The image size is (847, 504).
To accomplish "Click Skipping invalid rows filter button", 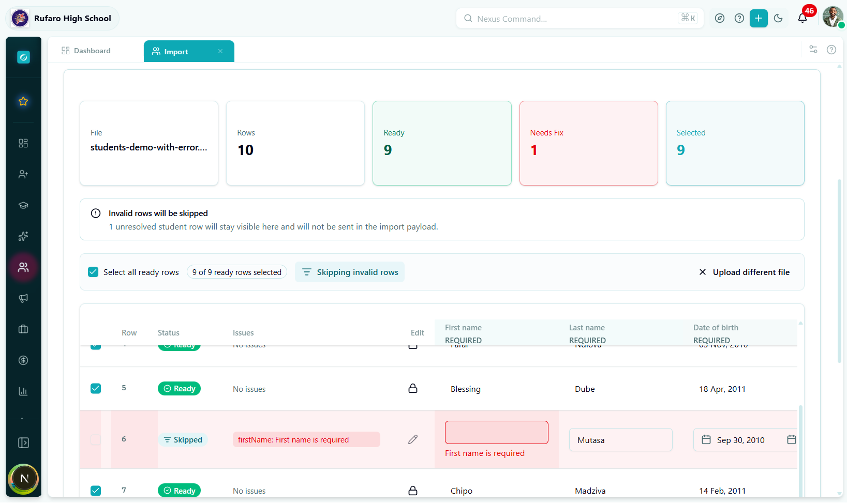I will 350,272.
